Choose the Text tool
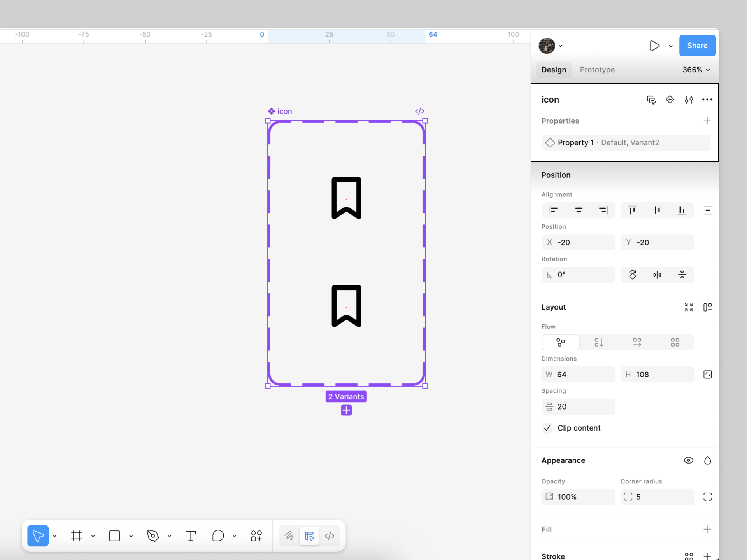Viewport: 747px width, 560px height. point(191,536)
